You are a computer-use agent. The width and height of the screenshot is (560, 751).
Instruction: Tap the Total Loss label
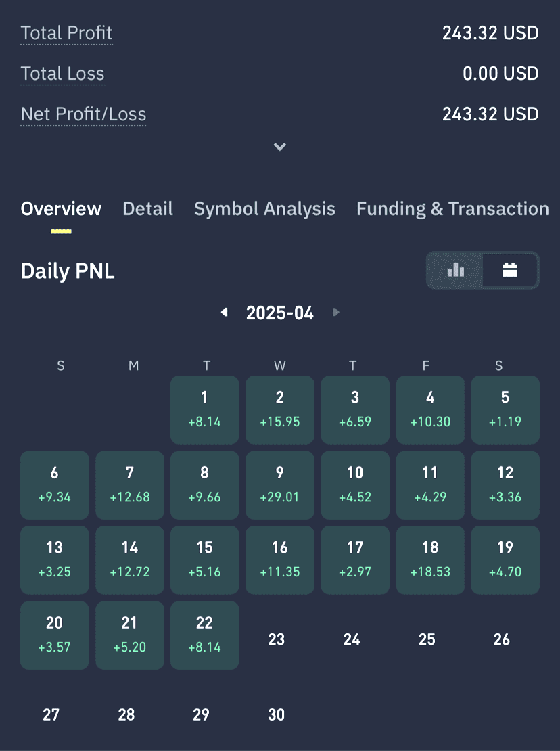coord(63,74)
